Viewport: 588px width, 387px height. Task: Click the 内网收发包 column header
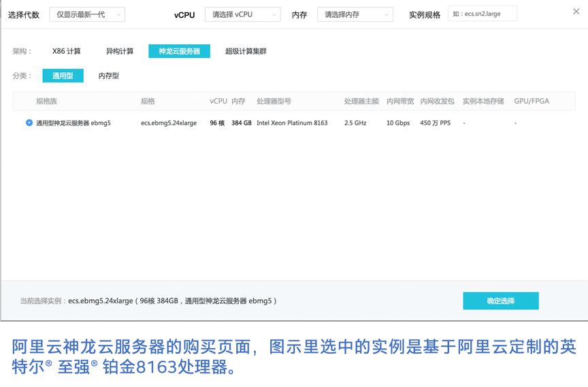[437, 101]
